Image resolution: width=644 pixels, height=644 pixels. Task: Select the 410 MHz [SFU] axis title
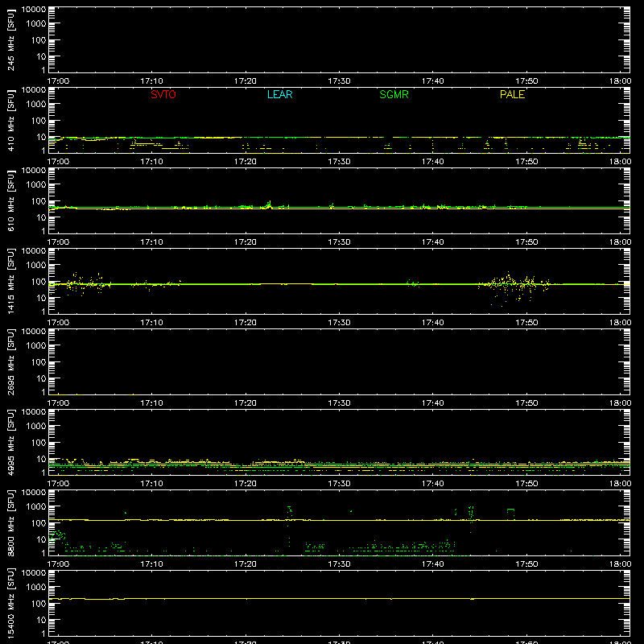pyautogui.click(x=10, y=120)
